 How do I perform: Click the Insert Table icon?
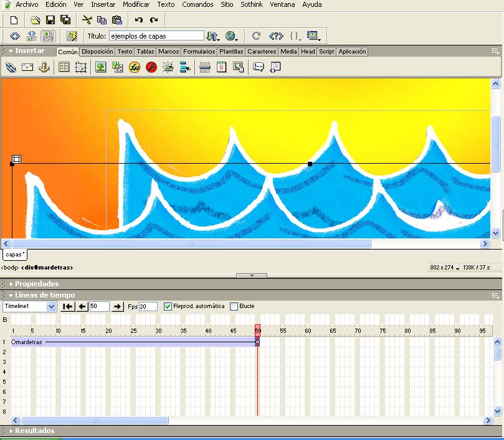click(64, 67)
